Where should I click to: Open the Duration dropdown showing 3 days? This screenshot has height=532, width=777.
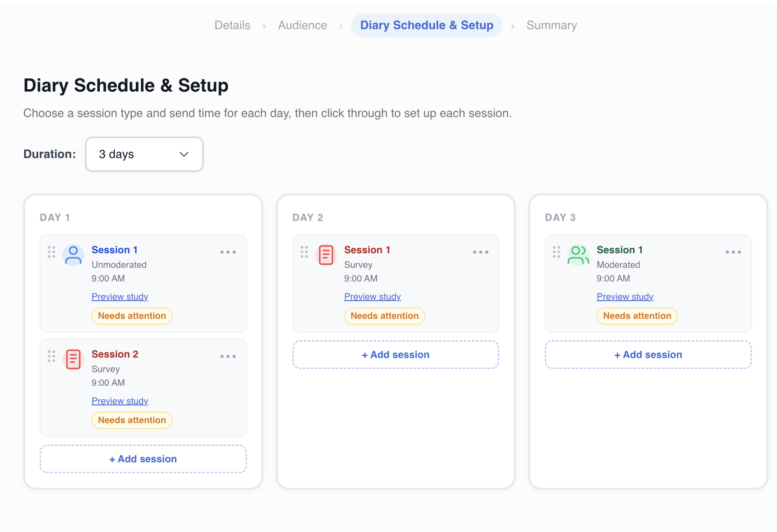(144, 154)
